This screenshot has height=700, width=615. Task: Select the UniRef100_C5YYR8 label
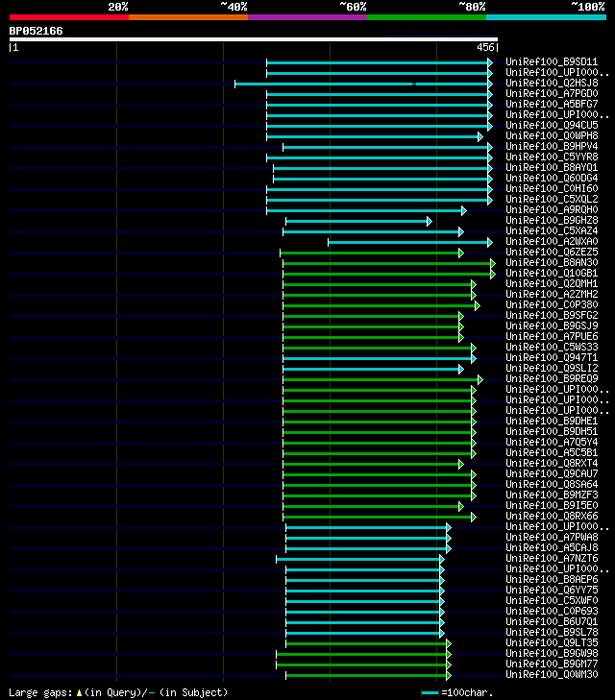(552, 157)
